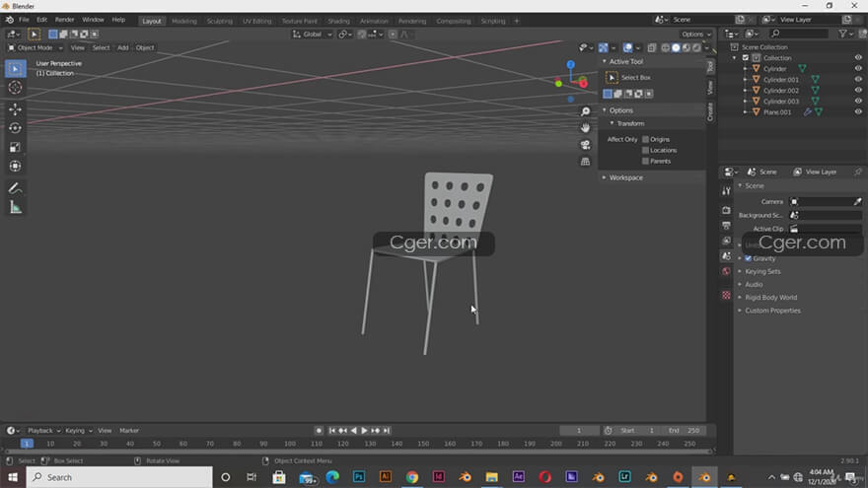Click the eyedropper next to Camera field

[857, 202]
